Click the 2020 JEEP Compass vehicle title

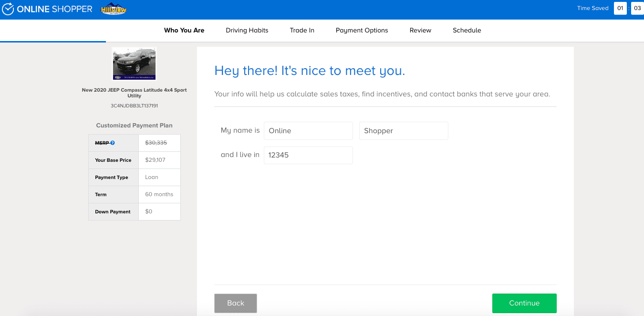134,93
